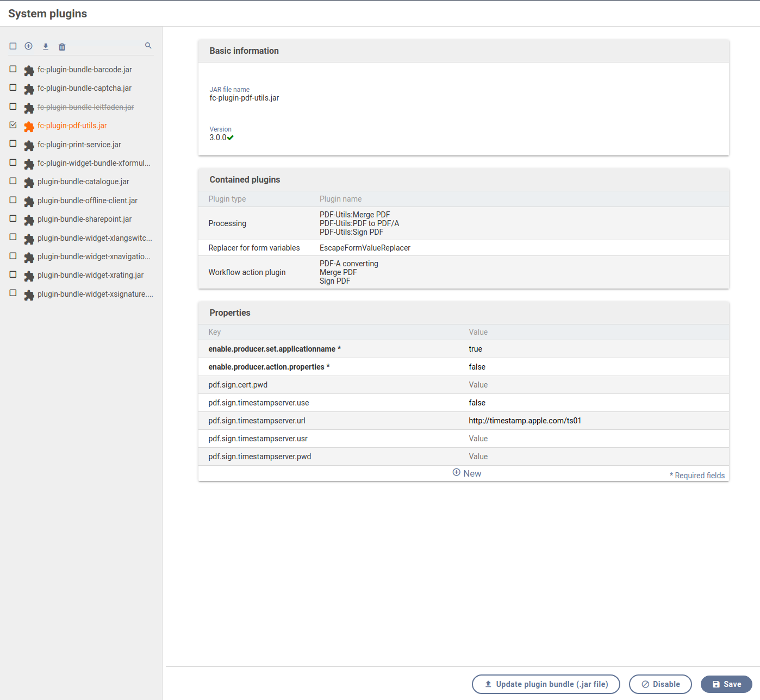Toggle the select-all checkbox in list toolbar
The image size is (760, 700).
[13, 46]
